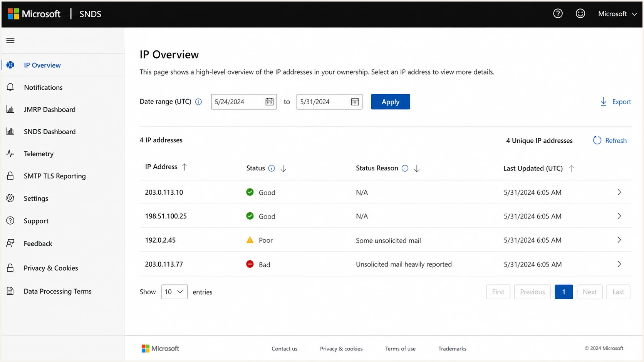This screenshot has width=644, height=362.
Task: Open end date calendar picker icon
Action: (355, 102)
